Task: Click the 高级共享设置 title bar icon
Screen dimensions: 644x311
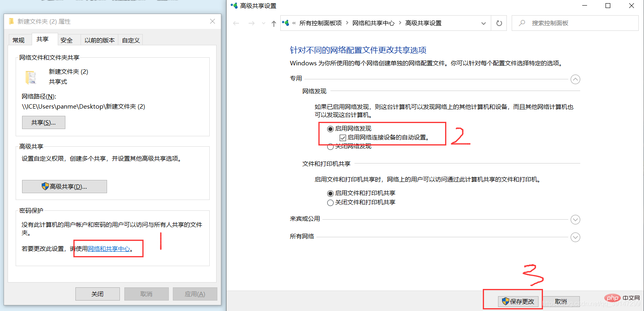Action: (234, 6)
